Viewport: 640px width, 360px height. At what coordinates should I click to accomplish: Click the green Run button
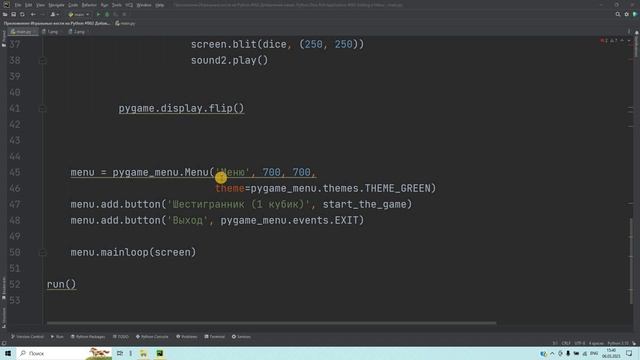[x=98, y=14]
